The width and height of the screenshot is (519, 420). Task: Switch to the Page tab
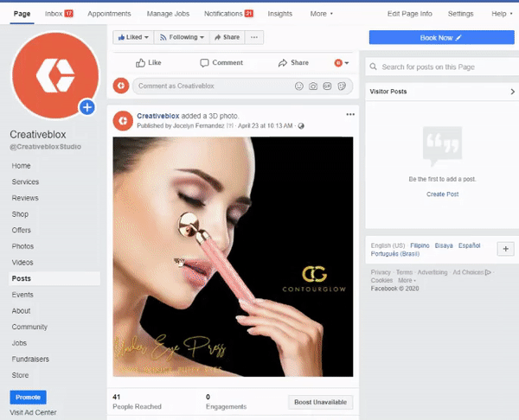click(22, 14)
